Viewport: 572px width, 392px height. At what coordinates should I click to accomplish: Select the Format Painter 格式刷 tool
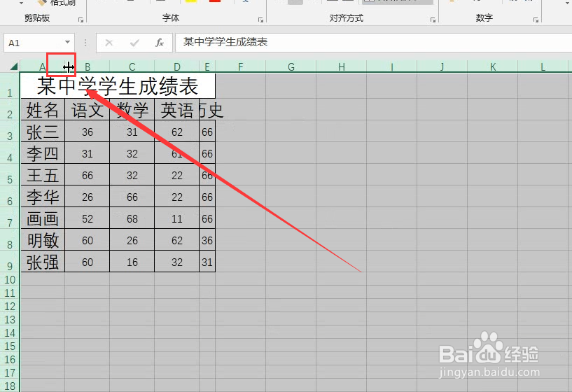pyautogui.click(x=57, y=3)
